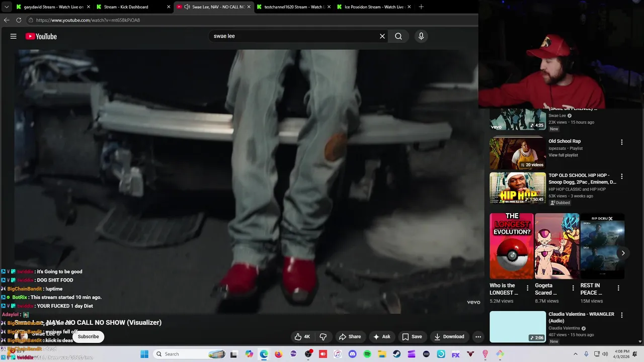Open the Ask AI button
This screenshot has width=644, height=362.
(x=381, y=337)
